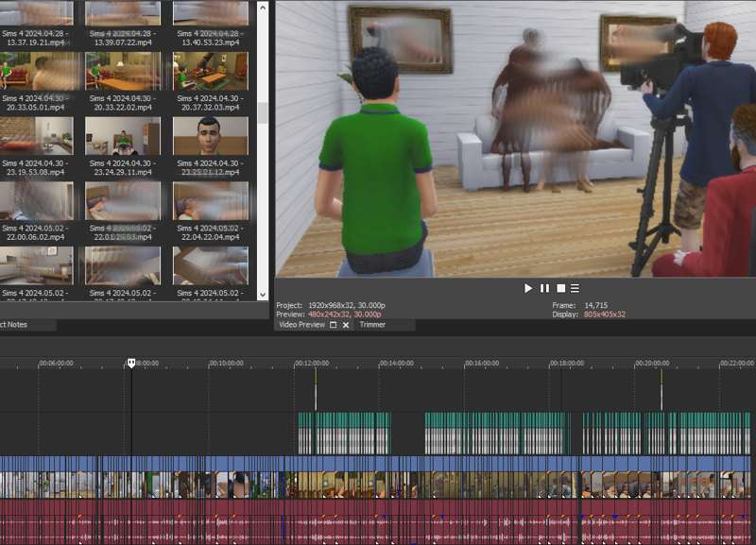Select the face close-up clip thumbnail
The height and width of the screenshot is (545, 756).
click(x=211, y=136)
